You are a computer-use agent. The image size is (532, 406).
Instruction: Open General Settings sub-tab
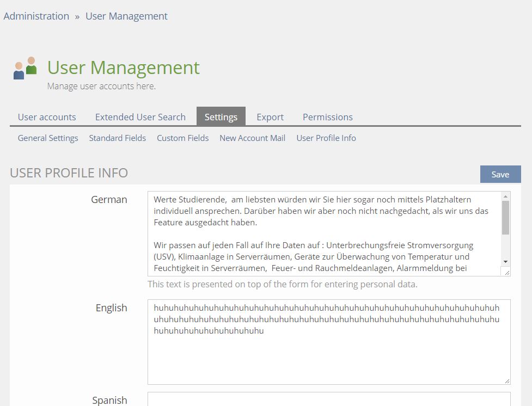coord(48,138)
